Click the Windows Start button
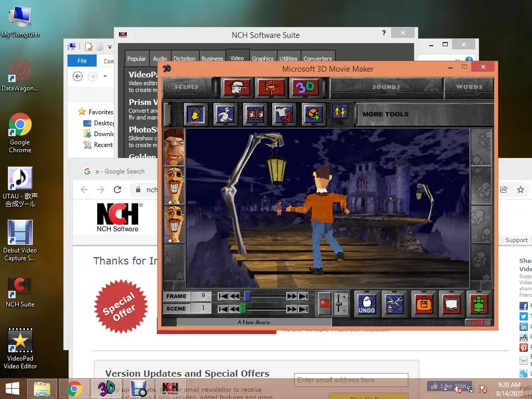 pos(12,389)
